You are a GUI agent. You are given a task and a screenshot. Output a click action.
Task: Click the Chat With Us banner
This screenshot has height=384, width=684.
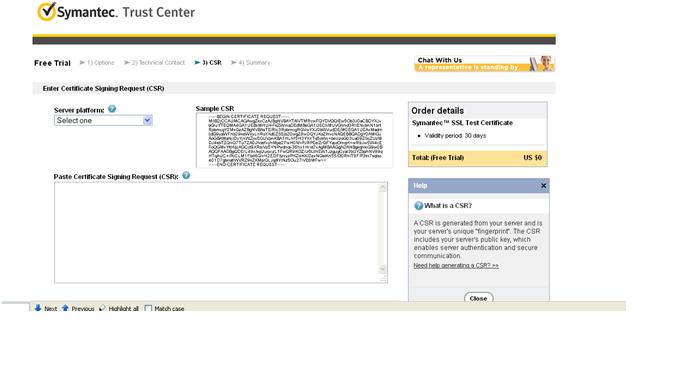coord(484,64)
